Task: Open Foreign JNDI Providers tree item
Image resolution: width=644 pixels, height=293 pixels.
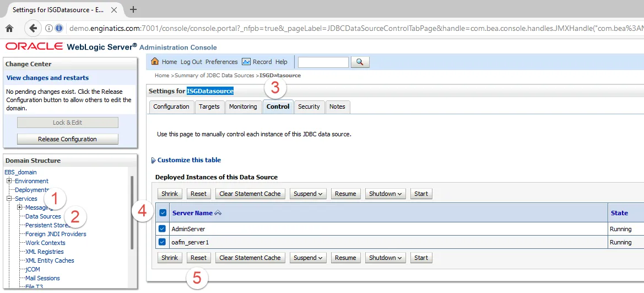Action: pyautogui.click(x=56, y=234)
